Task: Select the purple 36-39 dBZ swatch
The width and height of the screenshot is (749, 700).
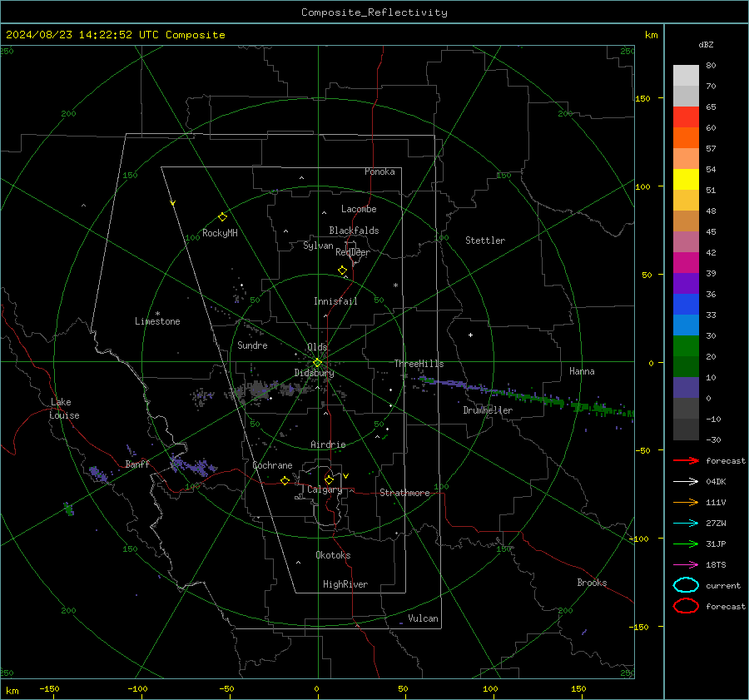Action: (x=686, y=284)
